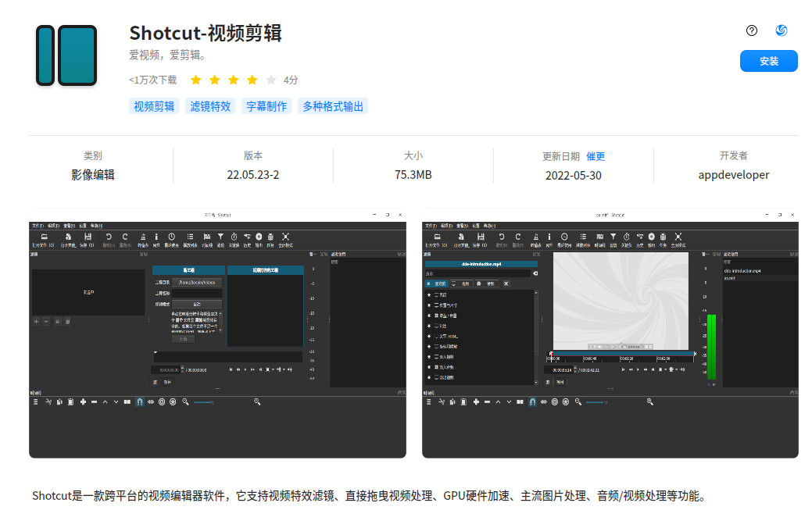The image size is (812, 510).
Task: Click the 类别 label
Action: 93,156
